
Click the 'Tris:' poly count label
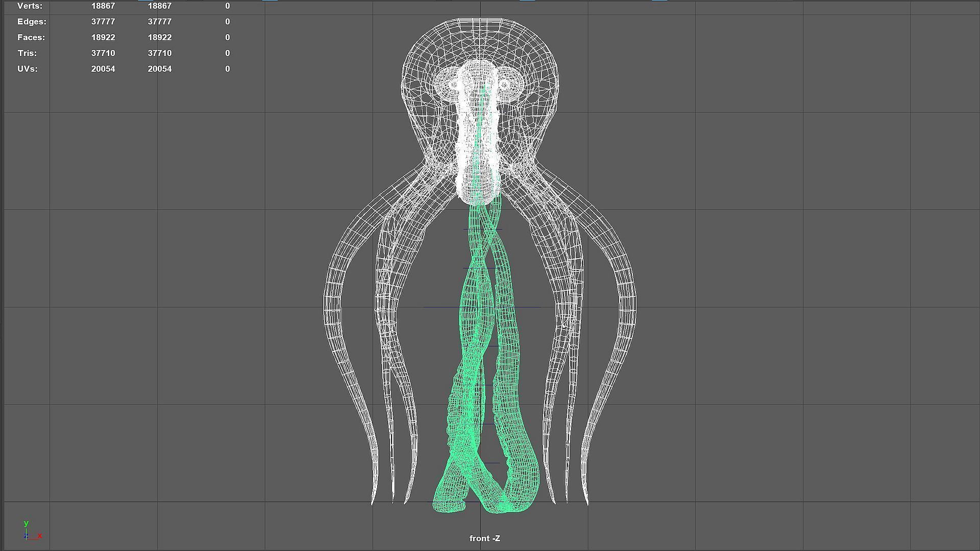pyautogui.click(x=27, y=53)
